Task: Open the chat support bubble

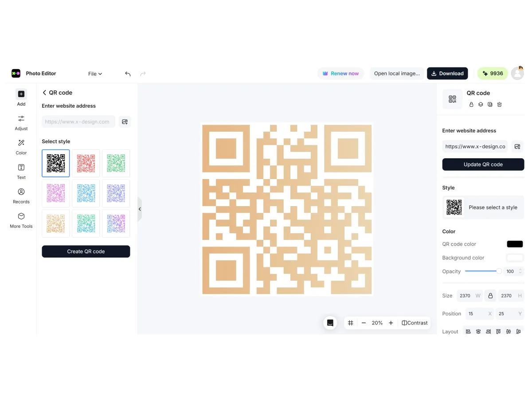Action: pyautogui.click(x=330, y=323)
